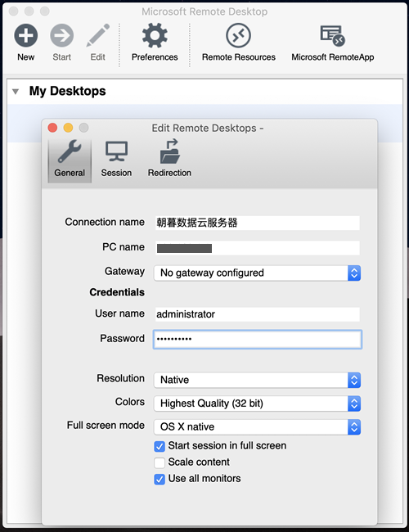This screenshot has width=409, height=532.
Task: Uncheck Start session in full screen
Action: (160, 446)
